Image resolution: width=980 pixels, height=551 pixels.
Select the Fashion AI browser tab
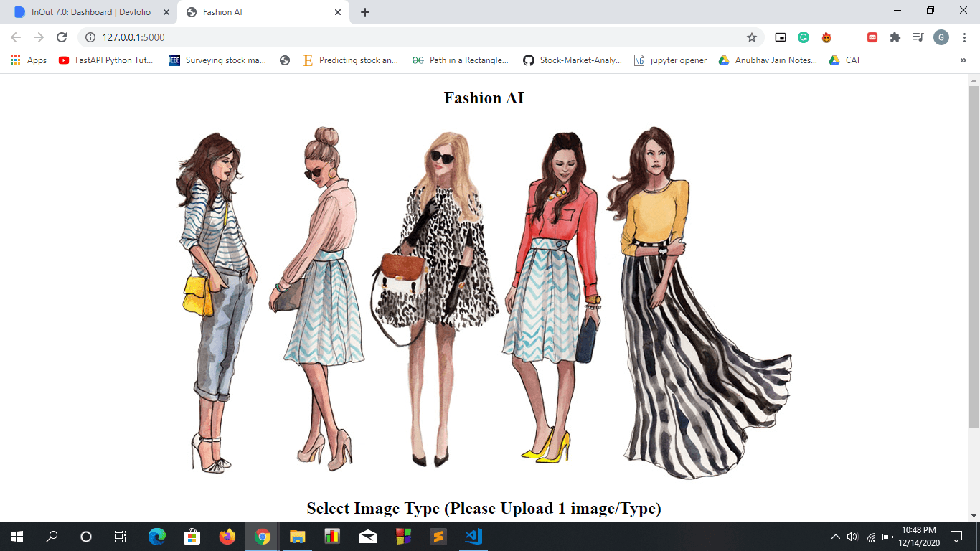263,12
